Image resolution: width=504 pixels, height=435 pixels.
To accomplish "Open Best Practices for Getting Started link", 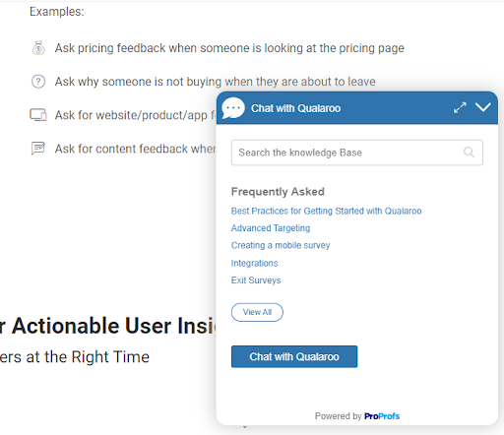I will (x=326, y=211).
